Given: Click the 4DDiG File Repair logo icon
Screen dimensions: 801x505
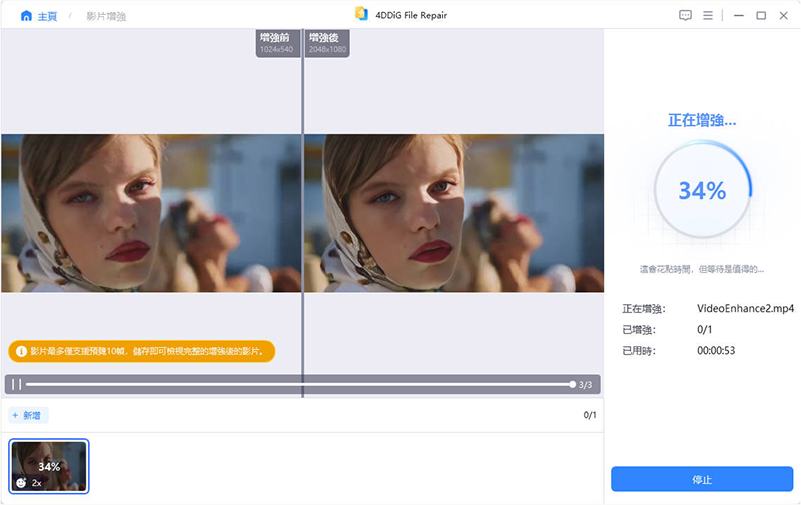Looking at the screenshot, I should [361, 14].
